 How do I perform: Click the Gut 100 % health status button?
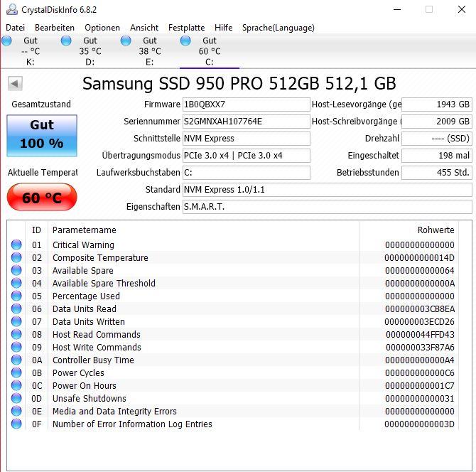42,136
